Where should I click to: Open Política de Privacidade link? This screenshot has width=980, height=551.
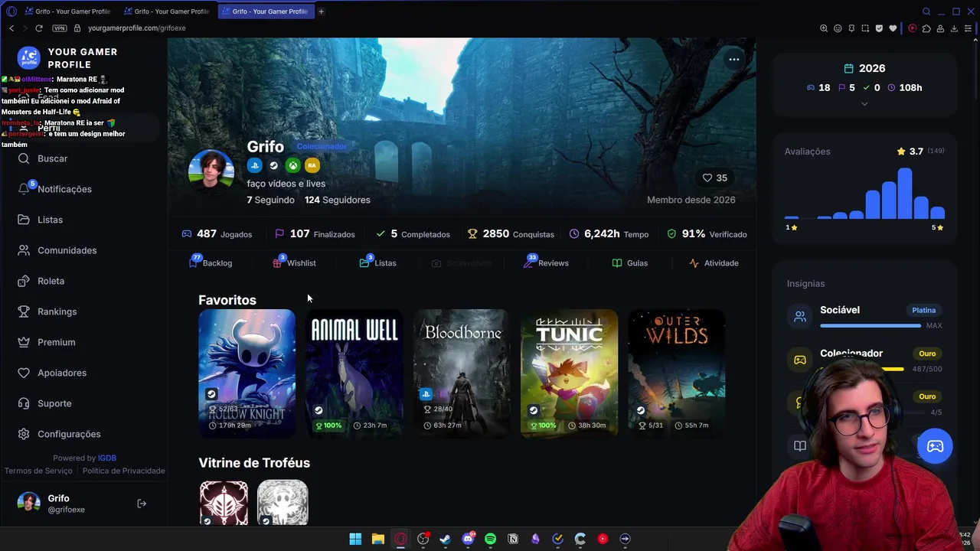click(124, 471)
